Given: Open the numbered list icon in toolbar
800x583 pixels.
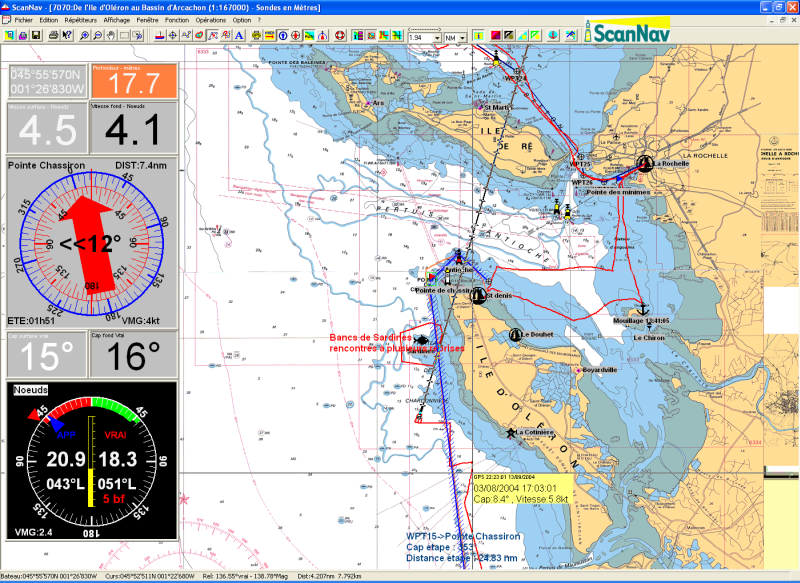Looking at the screenshot, I should pyautogui.click(x=358, y=35).
